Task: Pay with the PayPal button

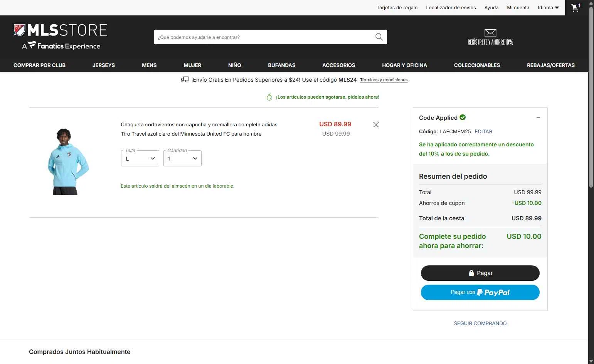Action: (480, 292)
